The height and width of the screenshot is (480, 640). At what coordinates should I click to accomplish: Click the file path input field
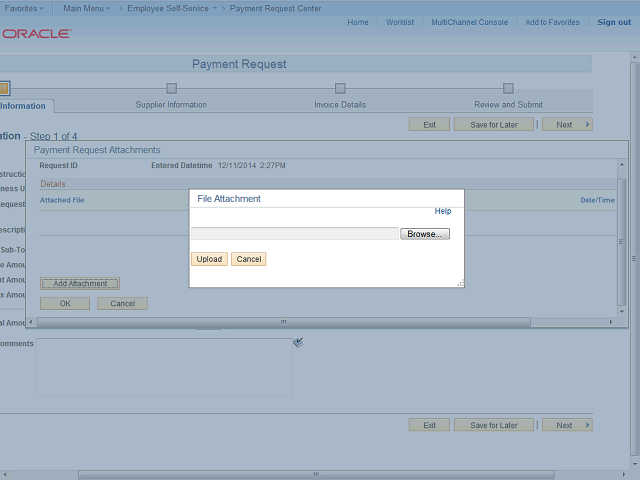[295, 234]
